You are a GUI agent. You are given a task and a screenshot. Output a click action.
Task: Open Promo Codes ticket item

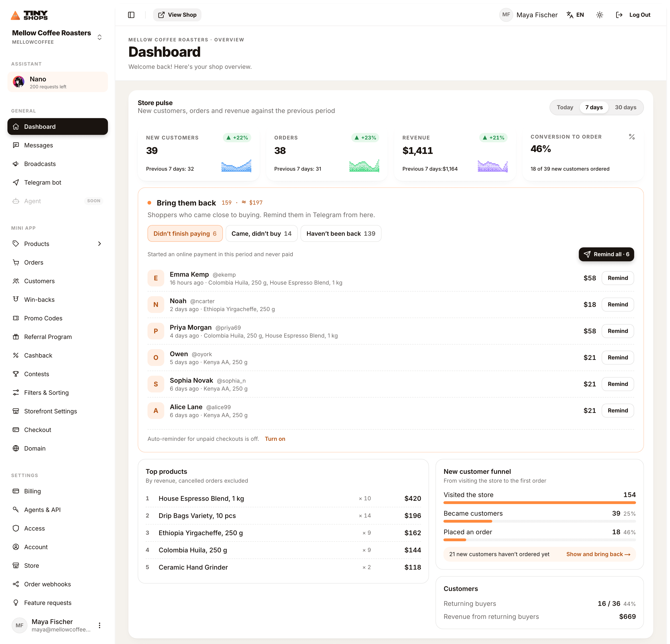click(x=57, y=318)
